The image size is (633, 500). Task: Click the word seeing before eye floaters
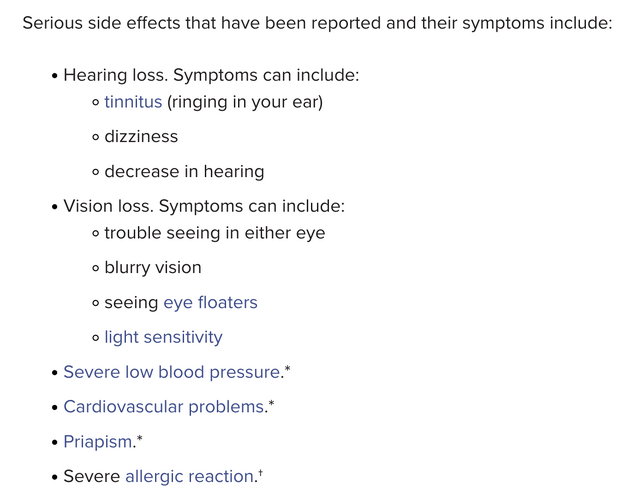[131, 303]
